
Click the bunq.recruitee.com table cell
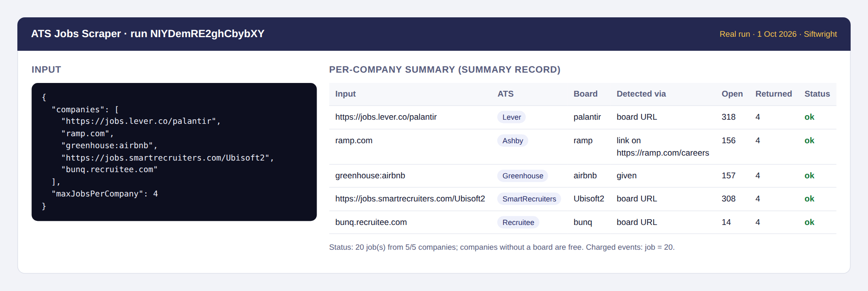pos(371,222)
